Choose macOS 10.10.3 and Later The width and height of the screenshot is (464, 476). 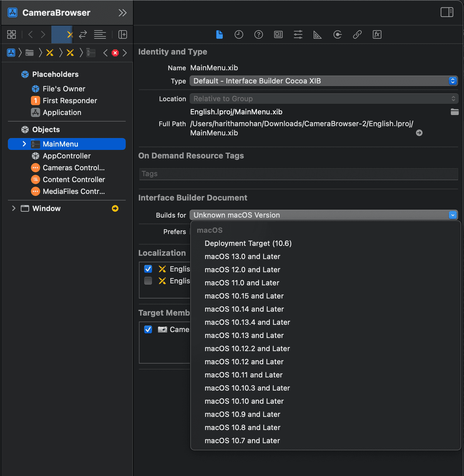click(x=326, y=388)
